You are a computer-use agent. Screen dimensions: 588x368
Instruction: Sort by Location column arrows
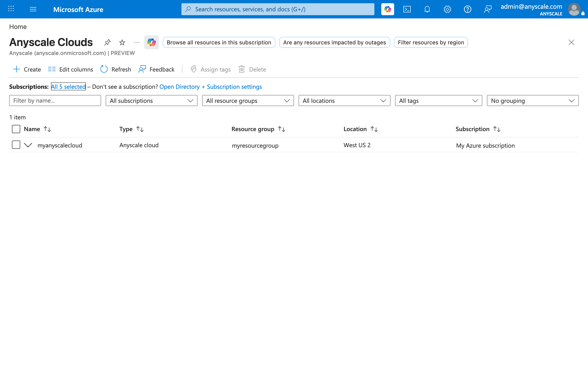pyautogui.click(x=374, y=129)
